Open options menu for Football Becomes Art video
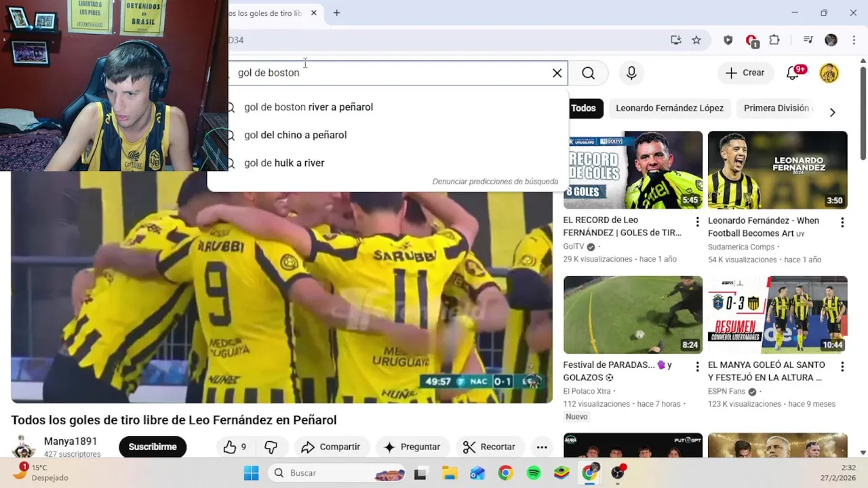The image size is (868, 488). click(842, 222)
